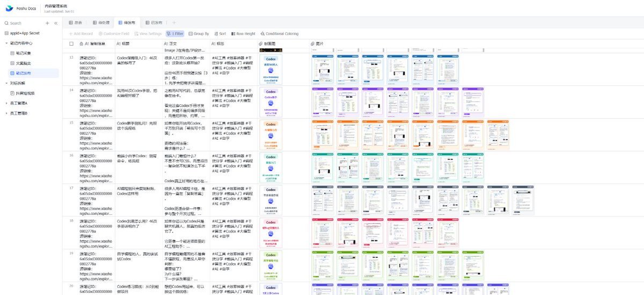Select row 14 by its row number
This screenshot has height=295, width=644.
click(71, 89)
